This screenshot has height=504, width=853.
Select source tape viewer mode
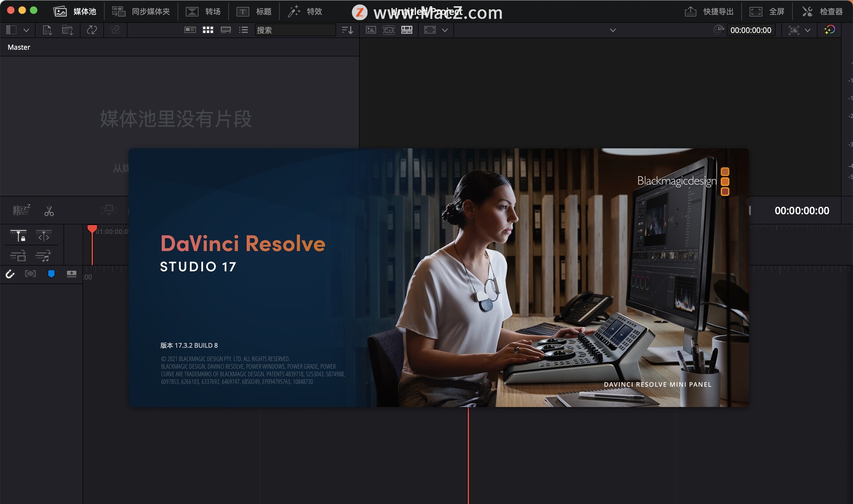pyautogui.click(x=389, y=30)
